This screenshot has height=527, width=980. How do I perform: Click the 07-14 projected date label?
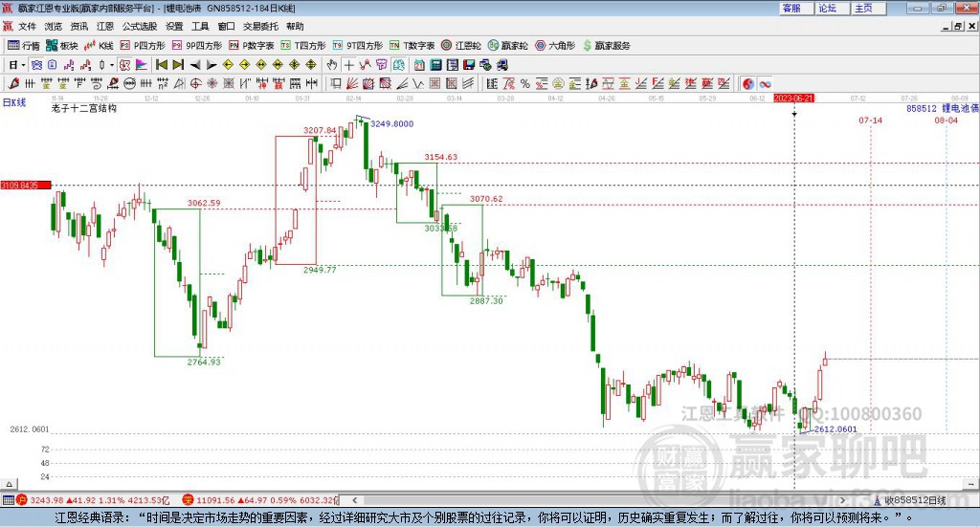(870, 120)
